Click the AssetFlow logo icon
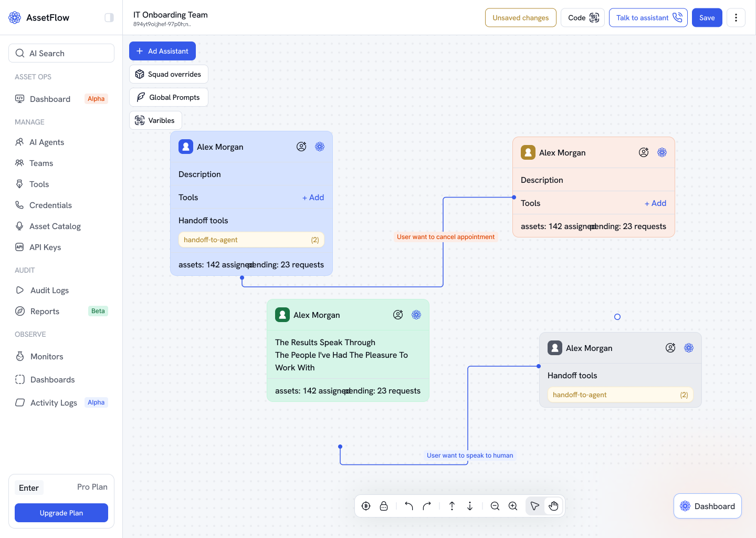The width and height of the screenshot is (756, 538). click(15, 17)
